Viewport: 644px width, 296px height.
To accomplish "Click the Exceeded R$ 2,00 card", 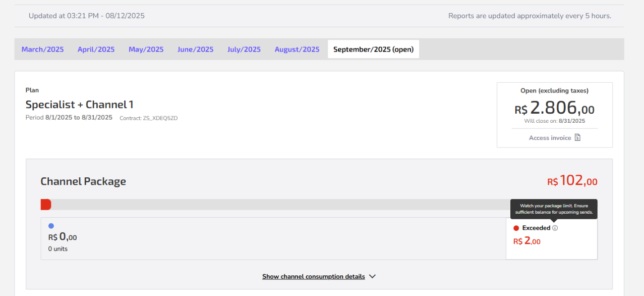I will click(x=552, y=239).
